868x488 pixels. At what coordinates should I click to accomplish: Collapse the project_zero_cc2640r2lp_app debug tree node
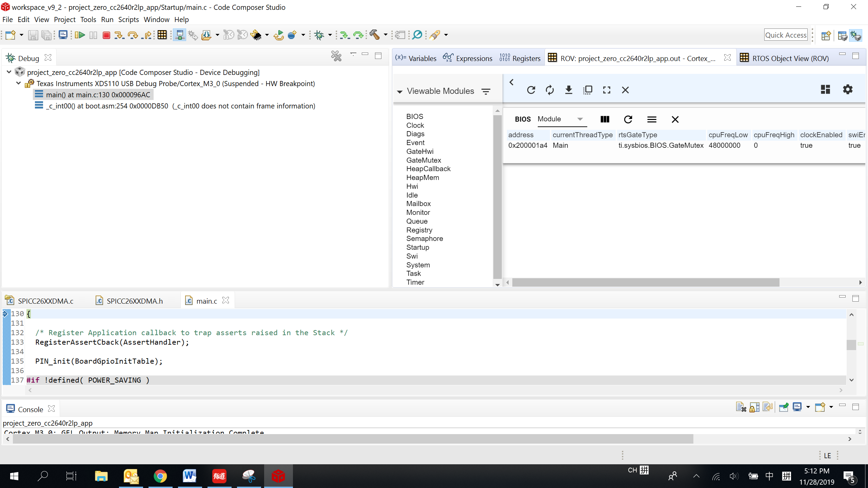point(9,72)
